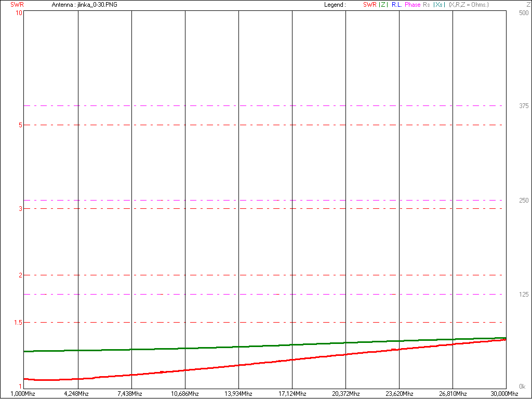Click the Z scale value 500
The height and width of the screenshot is (399, 532).
524,13
